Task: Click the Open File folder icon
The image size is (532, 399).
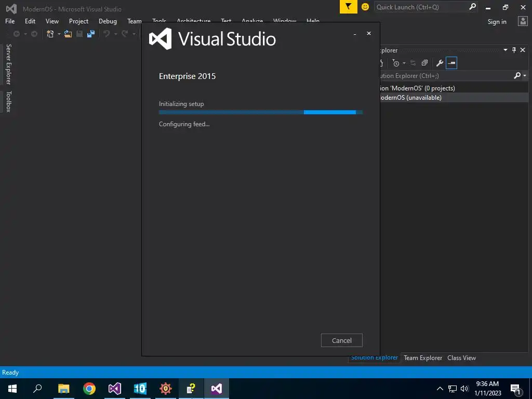Action: point(68,34)
